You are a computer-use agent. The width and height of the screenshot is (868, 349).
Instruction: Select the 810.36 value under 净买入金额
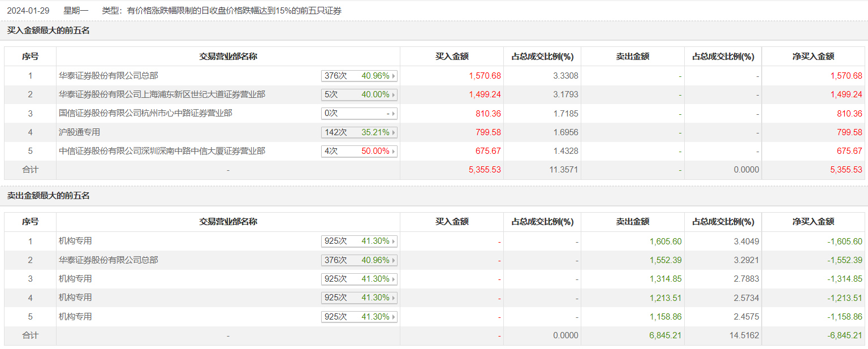849,114
